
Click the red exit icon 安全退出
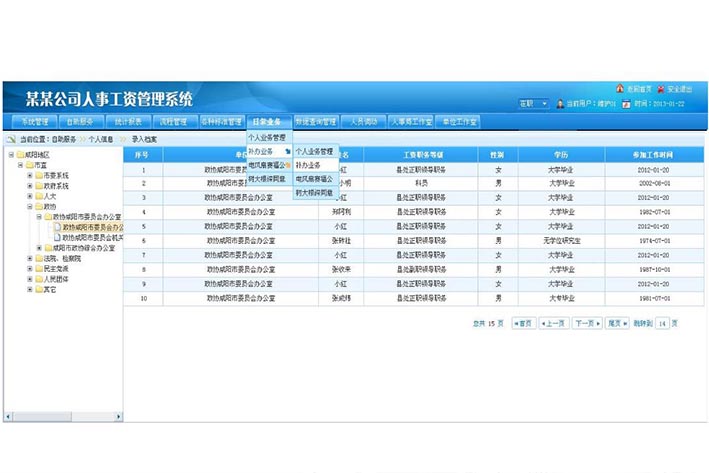661,89
